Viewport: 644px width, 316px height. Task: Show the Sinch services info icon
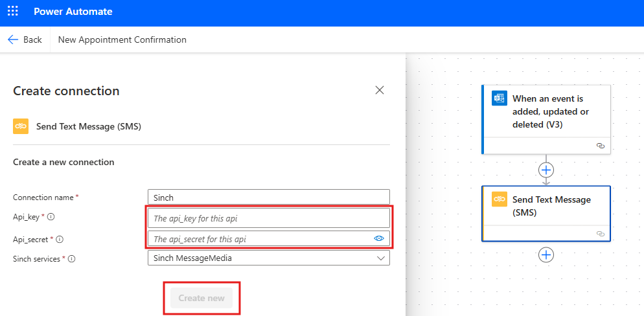72,259
